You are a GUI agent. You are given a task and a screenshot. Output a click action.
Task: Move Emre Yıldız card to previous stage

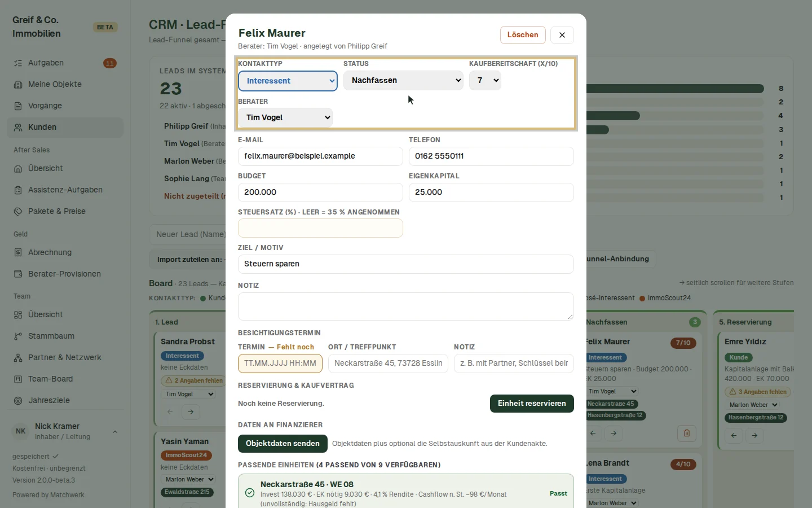pos(734,436)
